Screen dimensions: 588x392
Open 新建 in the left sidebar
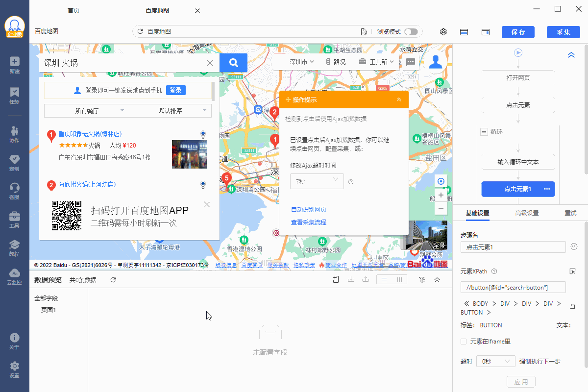tap(14, 65)
